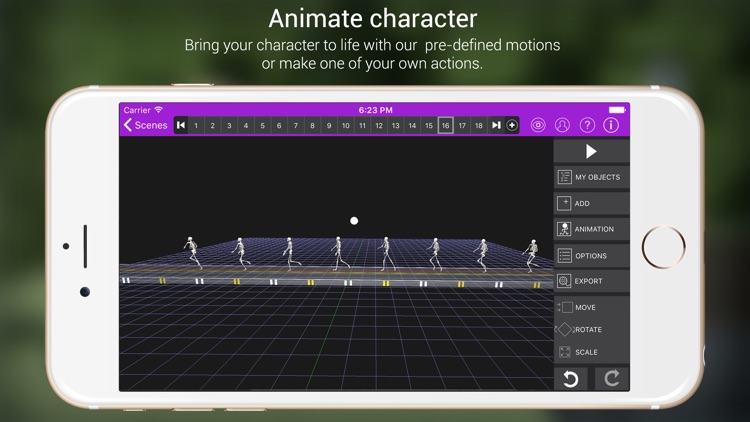Select frame 6 in timeline
Screen dimensions: 750x422
click(279, 125)
